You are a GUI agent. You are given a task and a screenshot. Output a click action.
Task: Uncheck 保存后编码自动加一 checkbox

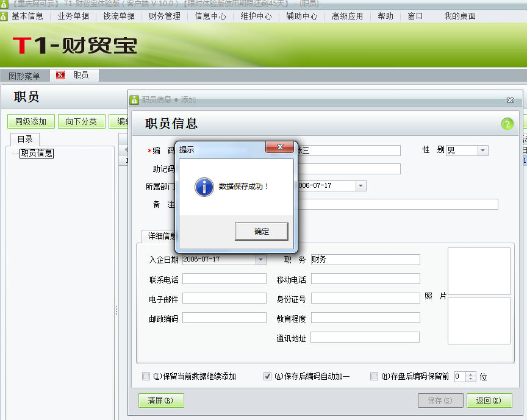(x=267, y=376)
